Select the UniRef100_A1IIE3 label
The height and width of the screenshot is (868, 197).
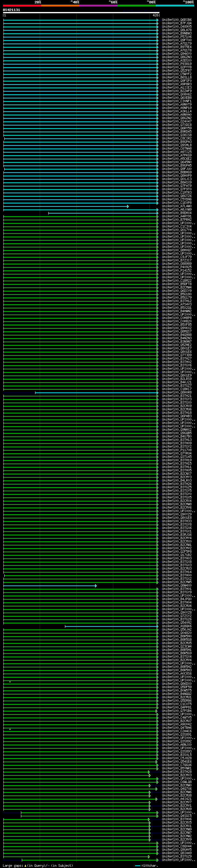click(176, 88)
